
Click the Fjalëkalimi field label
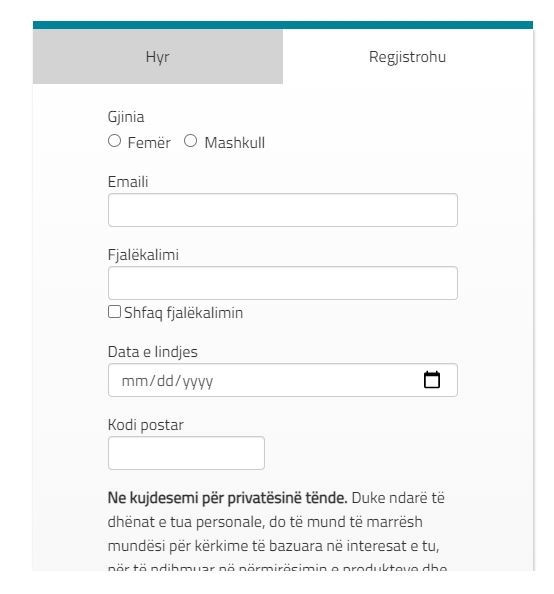click(x=143, y=255)
